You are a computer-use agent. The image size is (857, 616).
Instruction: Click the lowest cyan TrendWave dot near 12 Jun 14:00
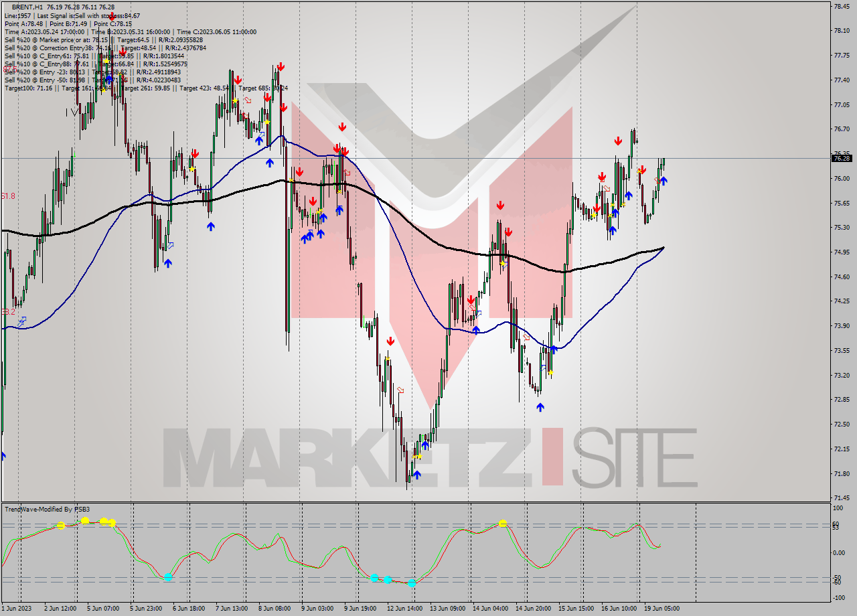pyautogui.click(x=412, y=583)
